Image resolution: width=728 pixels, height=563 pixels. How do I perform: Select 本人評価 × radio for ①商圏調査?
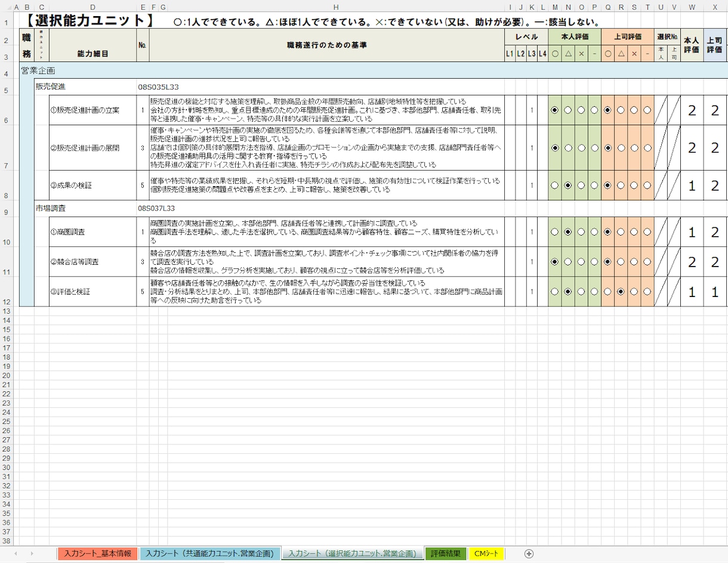[581, 232]
